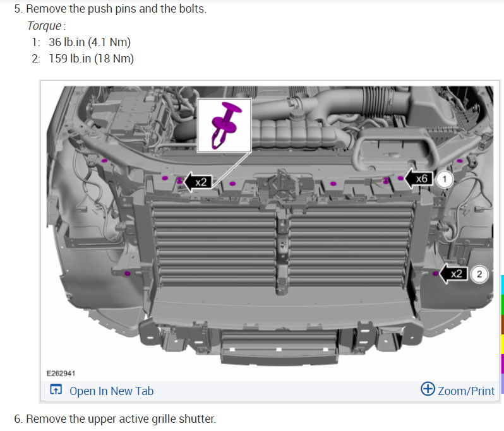Image resolution: width=504 pixels, height=431 pixels.
Task: Open the Zoom/Print link
Action: [x=465, y=391]
